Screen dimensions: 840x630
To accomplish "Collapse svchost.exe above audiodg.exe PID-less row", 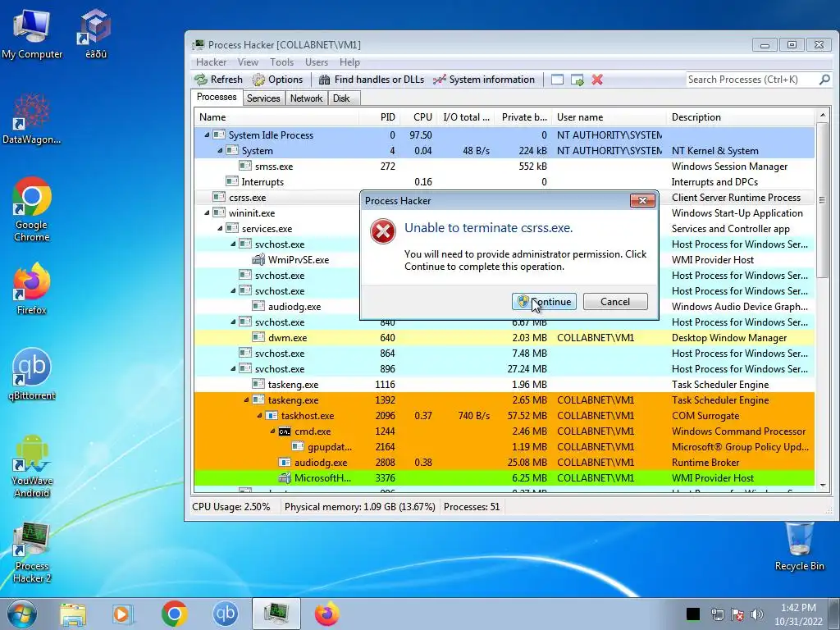I will 233,291.
